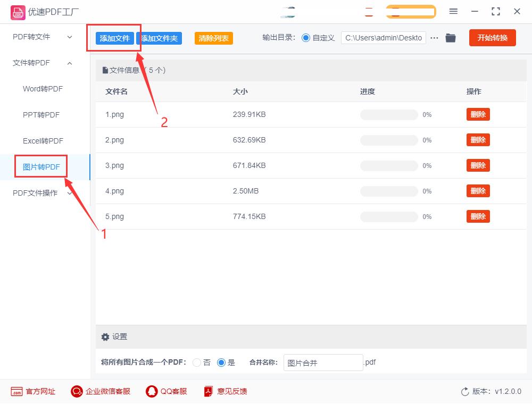The height and width of the screenshot is (404, 532).
Task: Click the settings gear next to 设置
Action: tap(105, 336)
